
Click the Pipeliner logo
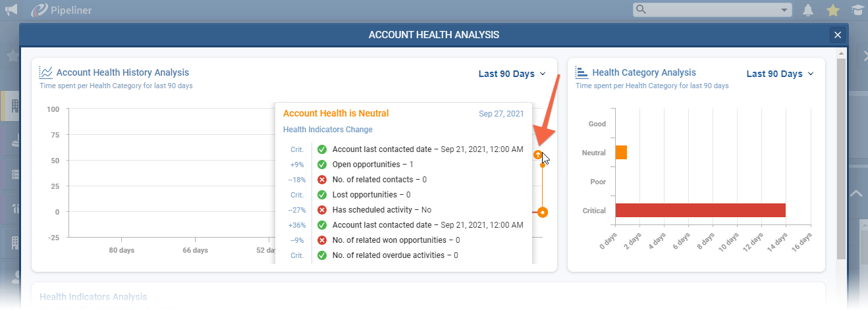[61, 10]
